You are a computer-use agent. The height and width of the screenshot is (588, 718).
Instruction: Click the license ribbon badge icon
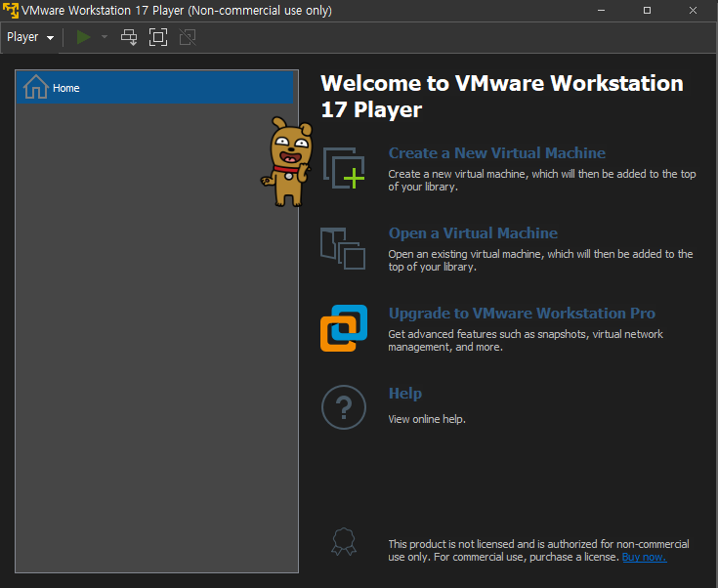344,542
